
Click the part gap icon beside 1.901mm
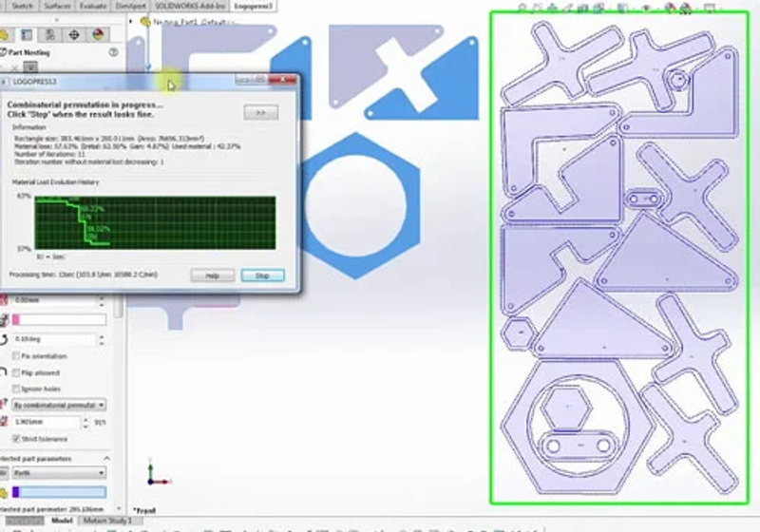pos(4,422)
